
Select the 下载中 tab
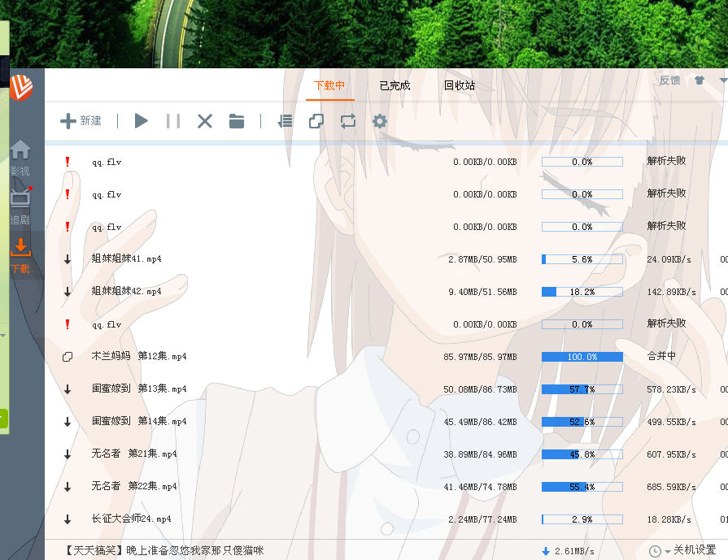click(329, 85)
